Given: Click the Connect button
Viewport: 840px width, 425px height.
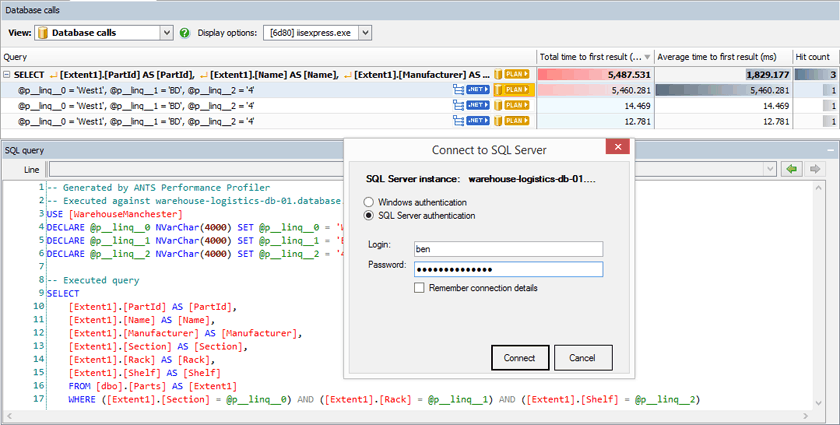Looking at the screenshot, I should tap(520, 357).
